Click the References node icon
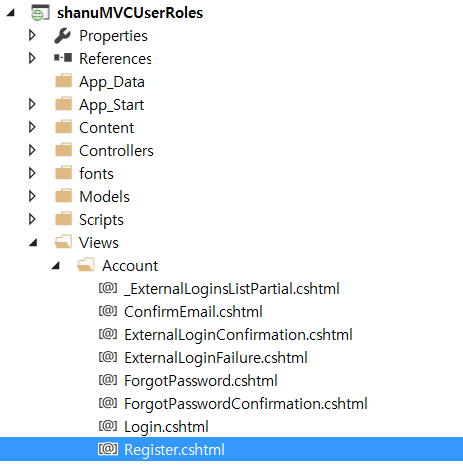The width and height of the screenshot is (463, 465). pyautogui.click(x=63, y=58)
